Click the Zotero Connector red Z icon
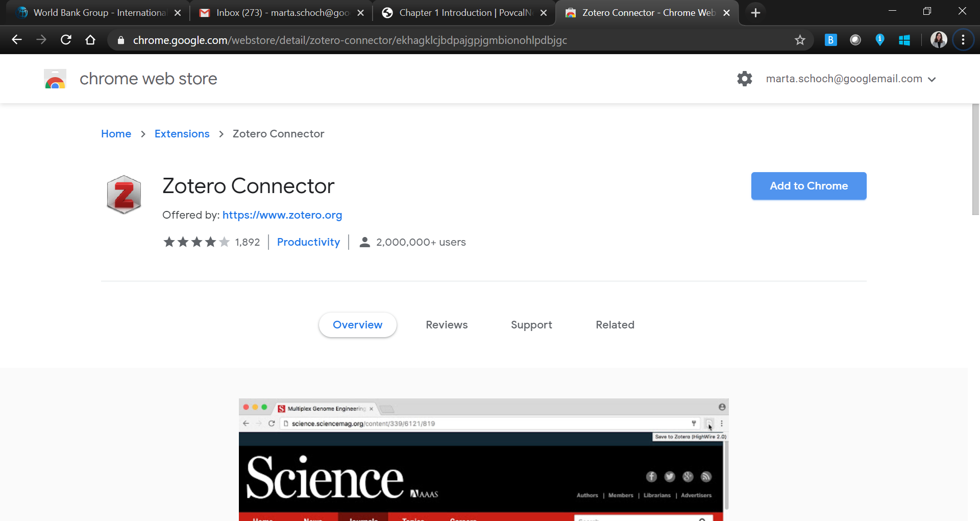 pos(124,195)
